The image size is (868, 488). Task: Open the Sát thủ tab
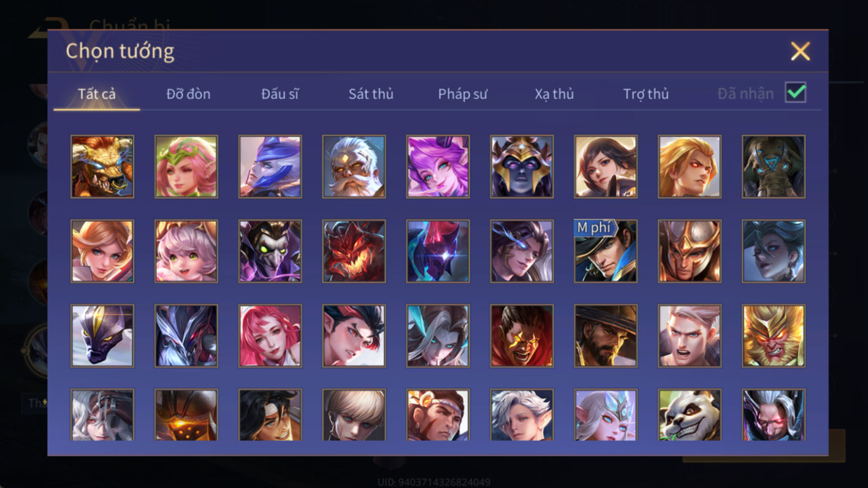pos(371,94)
